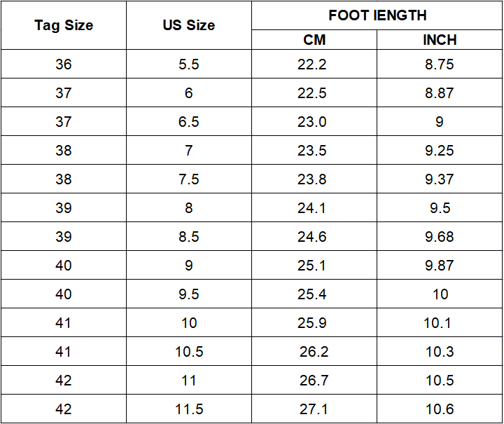Click the 23.5 cm cell
This screenshot has height=424, width=504.
click(312, 151)
